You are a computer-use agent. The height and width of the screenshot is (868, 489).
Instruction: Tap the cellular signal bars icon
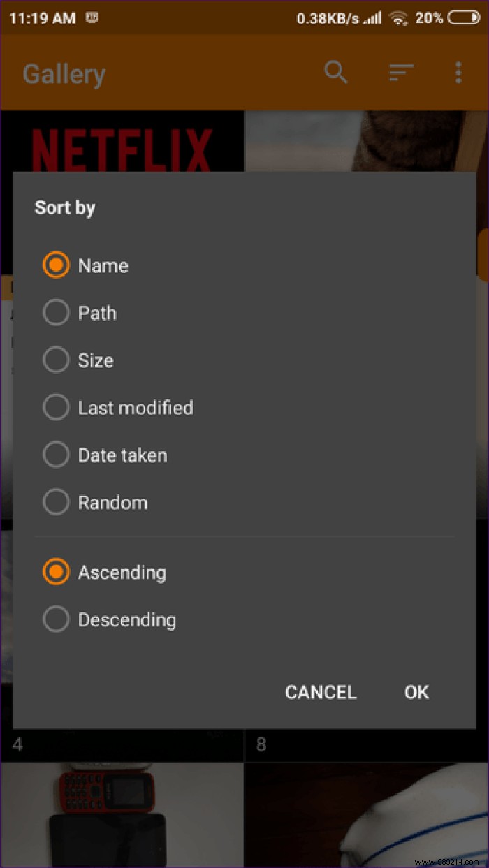pos(374,18)
